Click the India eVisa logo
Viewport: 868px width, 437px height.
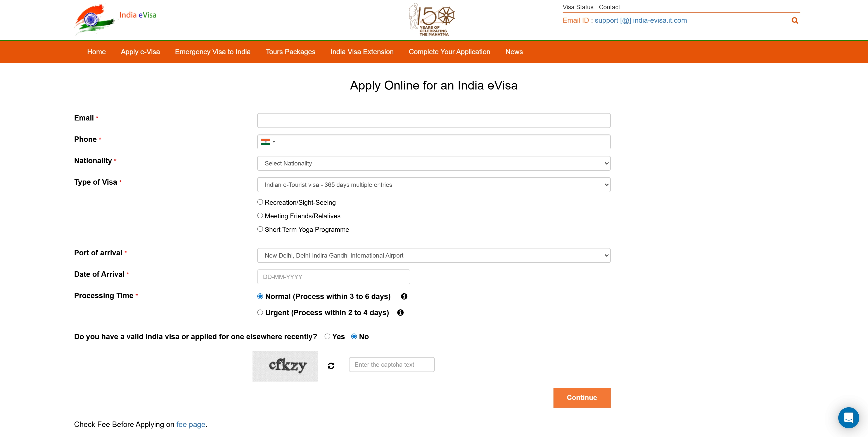[x=115, y=19]
